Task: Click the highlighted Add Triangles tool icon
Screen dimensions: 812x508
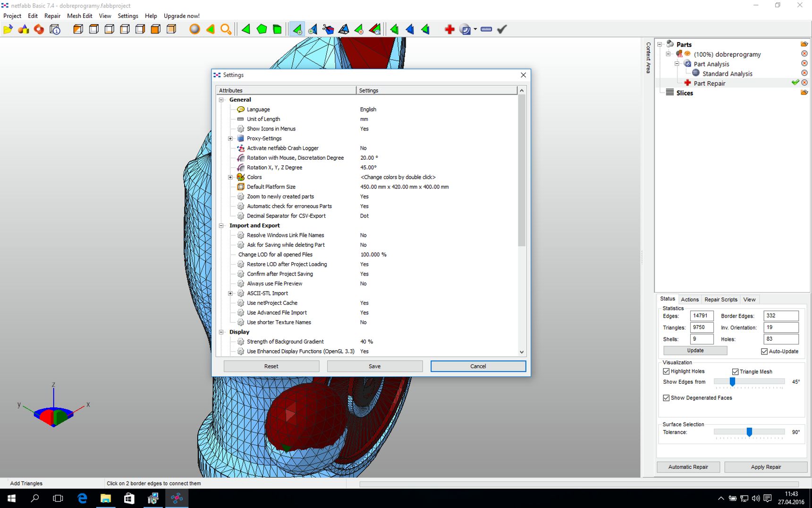Action: click(297, 29)
